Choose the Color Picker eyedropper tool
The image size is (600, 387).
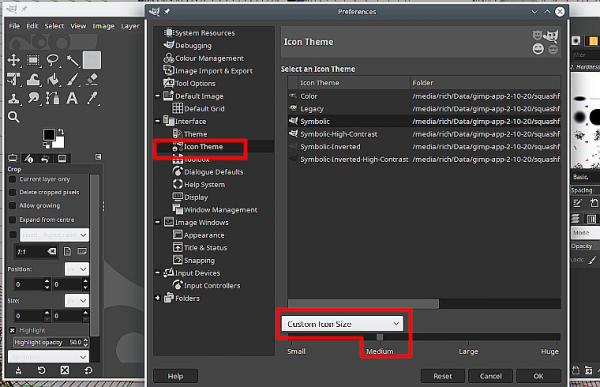(92, 98)
